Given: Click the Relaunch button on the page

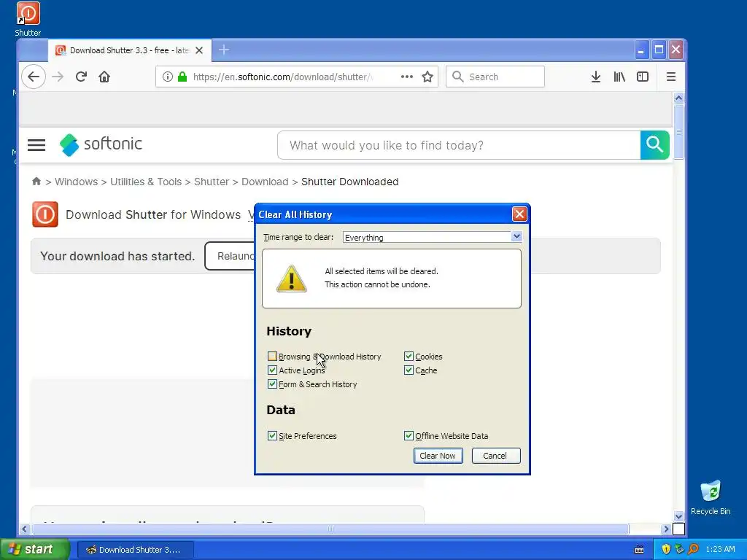Looking at the screenshot, I should click(230, 256).
